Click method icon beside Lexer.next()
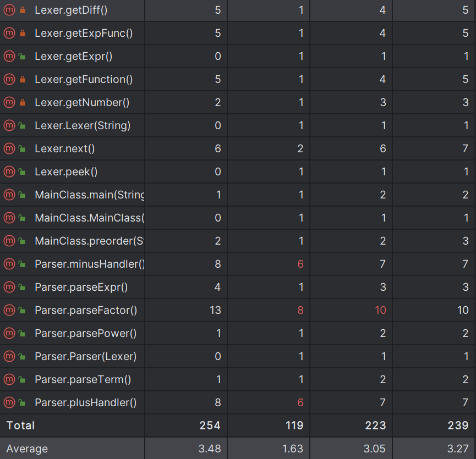The image size is (476, 459). (9, 148)
